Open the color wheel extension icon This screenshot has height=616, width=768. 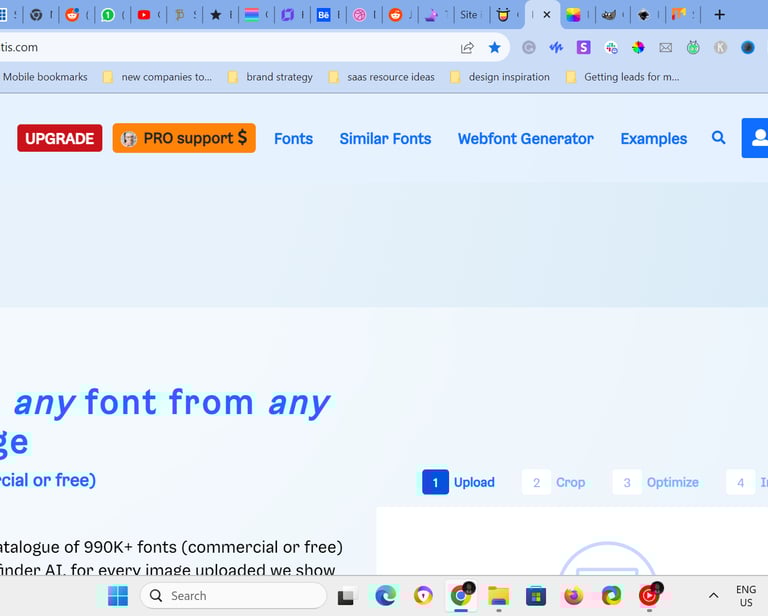(638, 47)
